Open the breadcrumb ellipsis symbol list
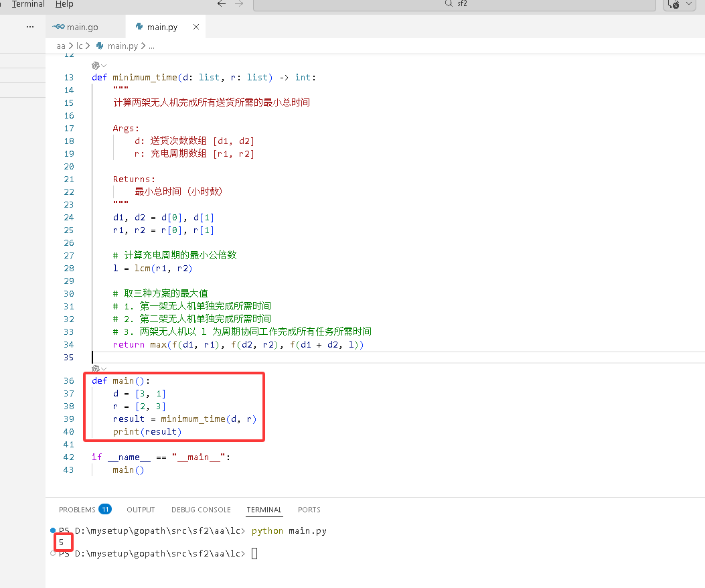Screen dimensions: 705x588 click(151, 46)
